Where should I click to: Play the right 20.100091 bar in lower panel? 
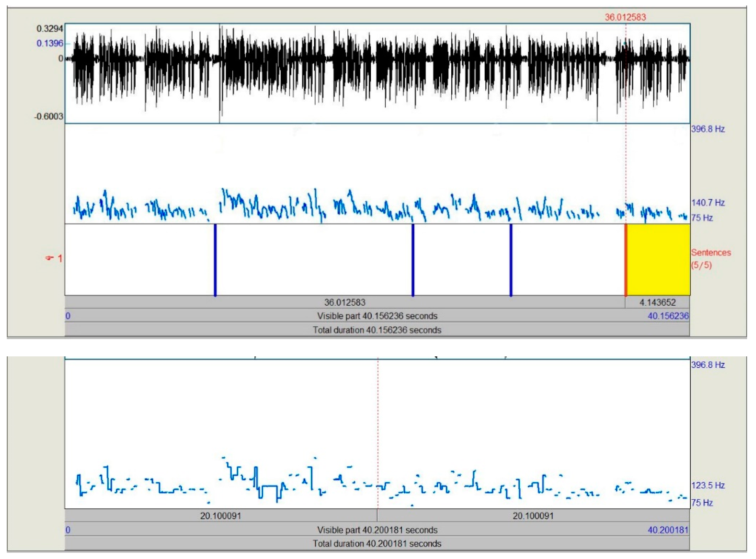pyautogui.click(x=534, y=516)
